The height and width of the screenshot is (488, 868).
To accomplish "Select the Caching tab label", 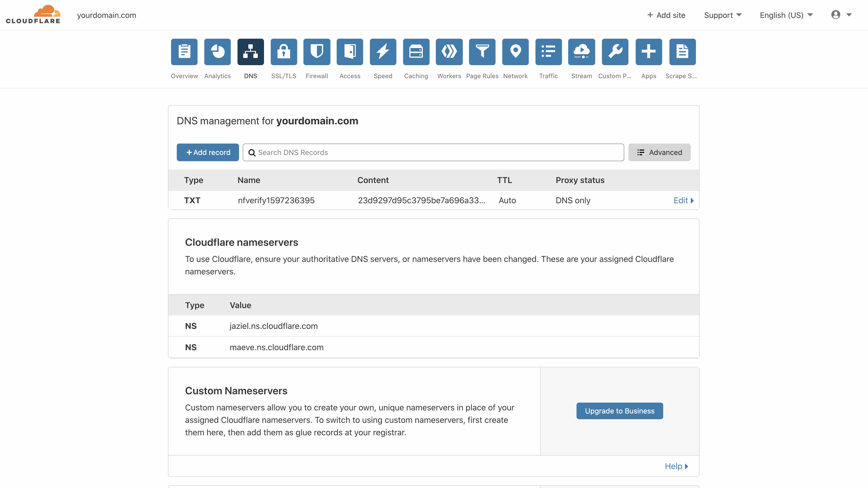I will pyautogui.click(x=416, y=76).
